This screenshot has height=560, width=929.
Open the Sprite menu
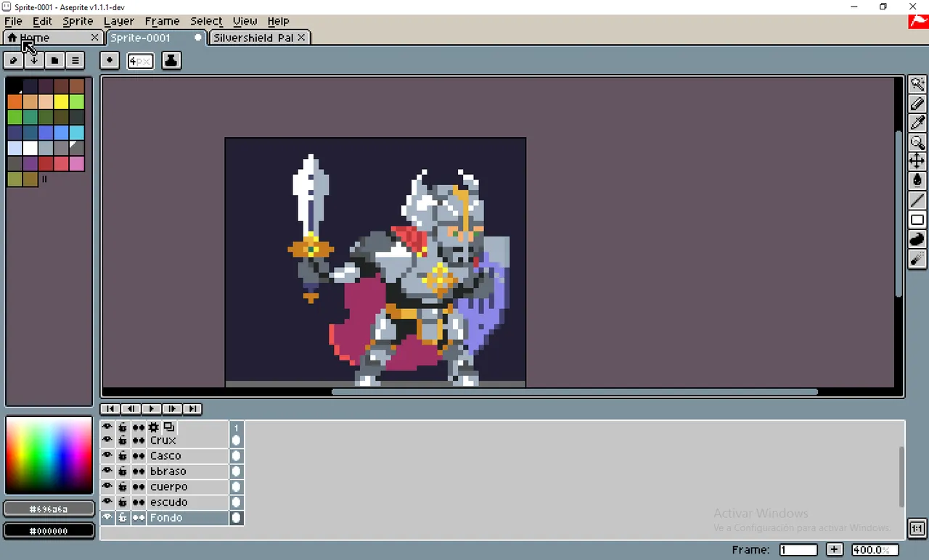pyautogui.click(x=78, y=21)
